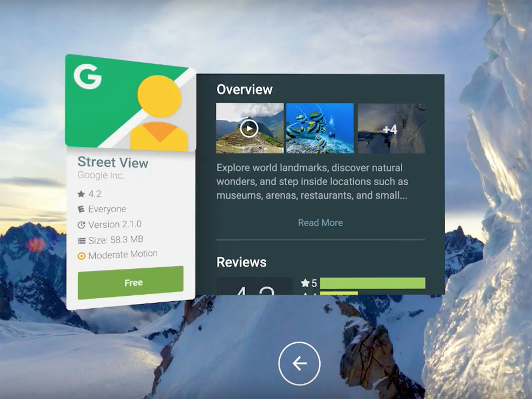Click the star rating icon next to 4.2

click(x=81, y=194)
